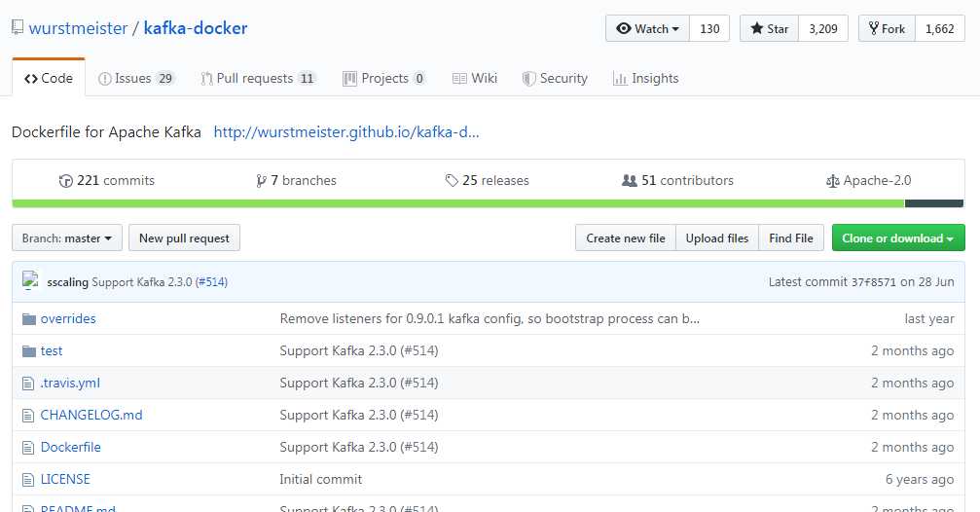View stargazers count 3,209
Viewport: 980px width, 512px height.
(823, 29)
